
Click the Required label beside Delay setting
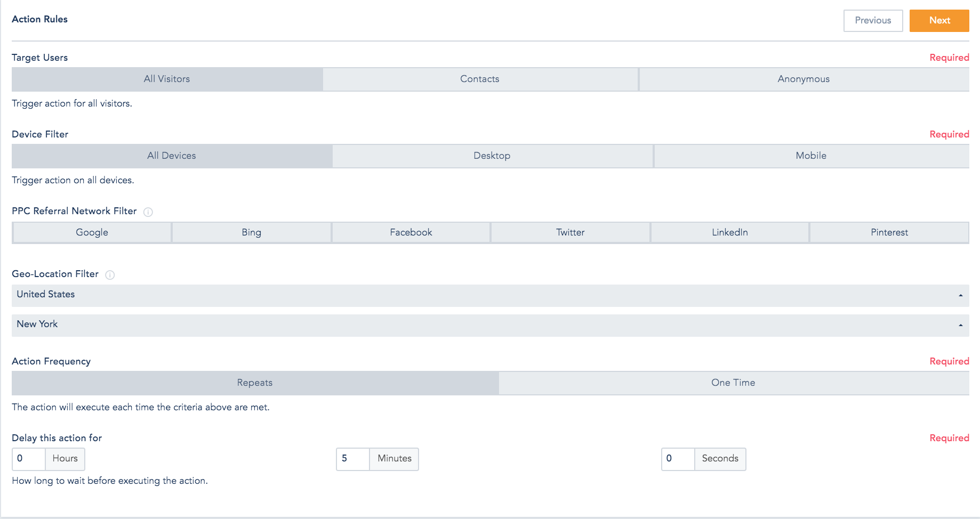tap(949, 438)
